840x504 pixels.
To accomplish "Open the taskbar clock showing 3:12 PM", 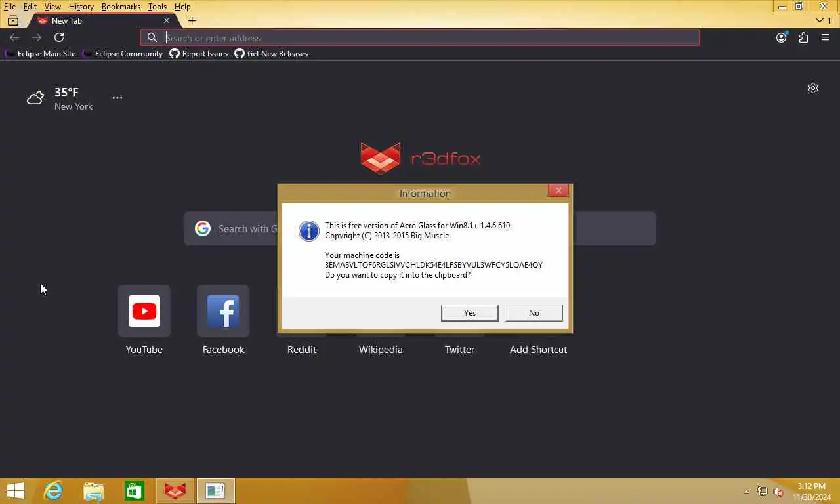I will [x=812, y=492].
